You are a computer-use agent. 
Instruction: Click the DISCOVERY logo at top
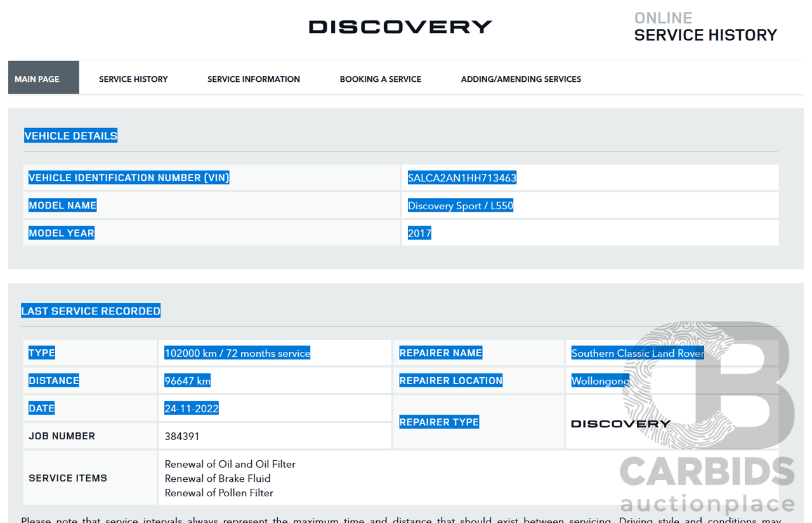[400, 27]
